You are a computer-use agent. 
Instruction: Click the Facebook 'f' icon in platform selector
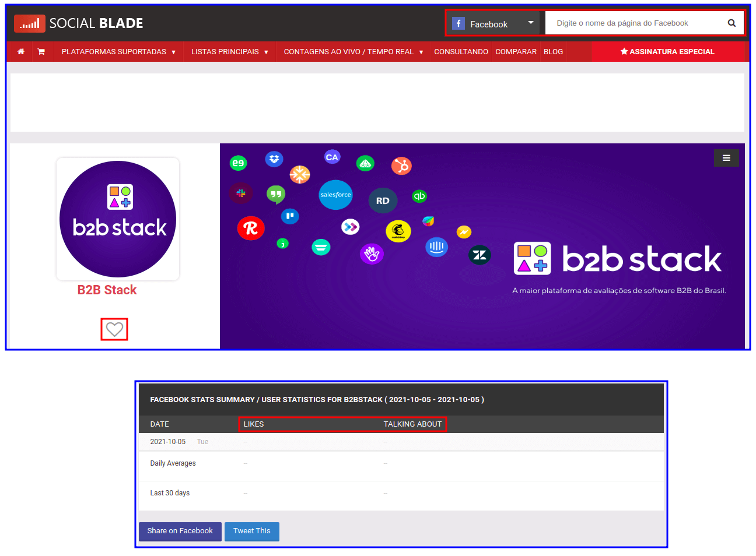coord(459,24)
